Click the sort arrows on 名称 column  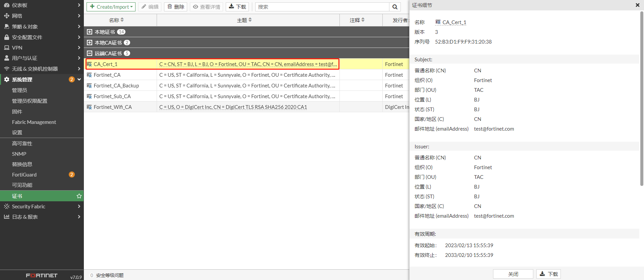[x=122, y=20]
